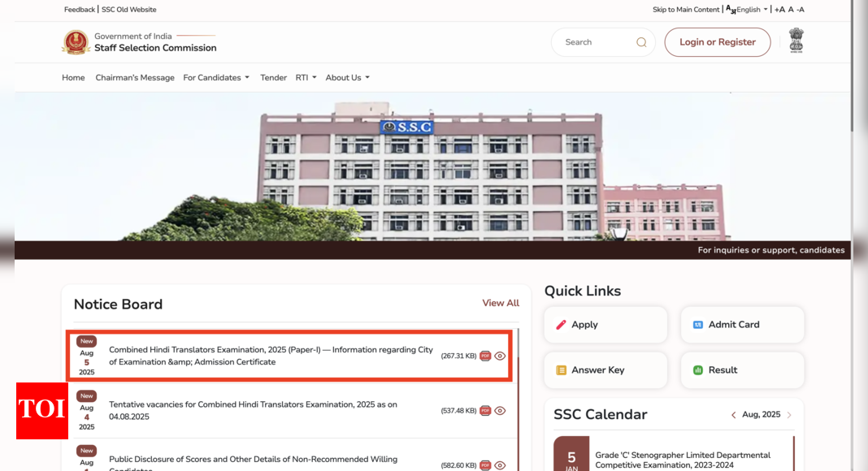Click the national emblem icon in header
The height and width of the screenshot is (471, 868).
[796, 41]
